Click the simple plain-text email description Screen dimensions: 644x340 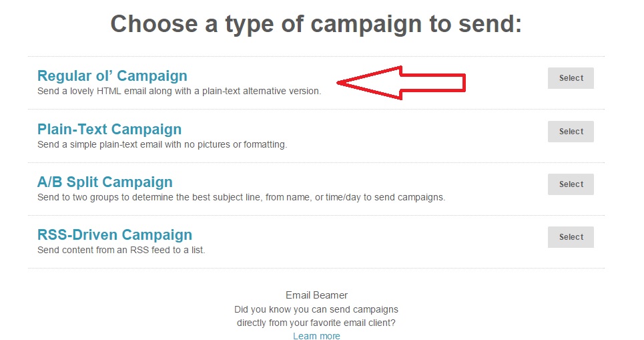162,144
